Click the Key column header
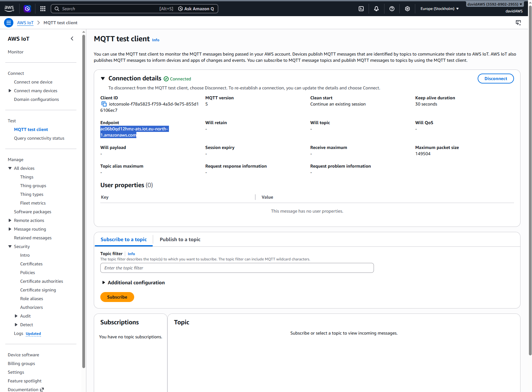 tap(105, 197)
